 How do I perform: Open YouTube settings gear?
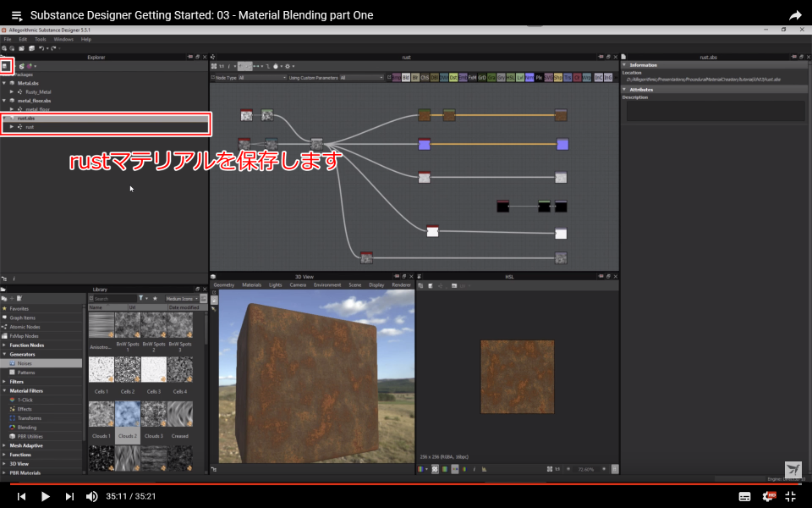[x=769, y=497]
